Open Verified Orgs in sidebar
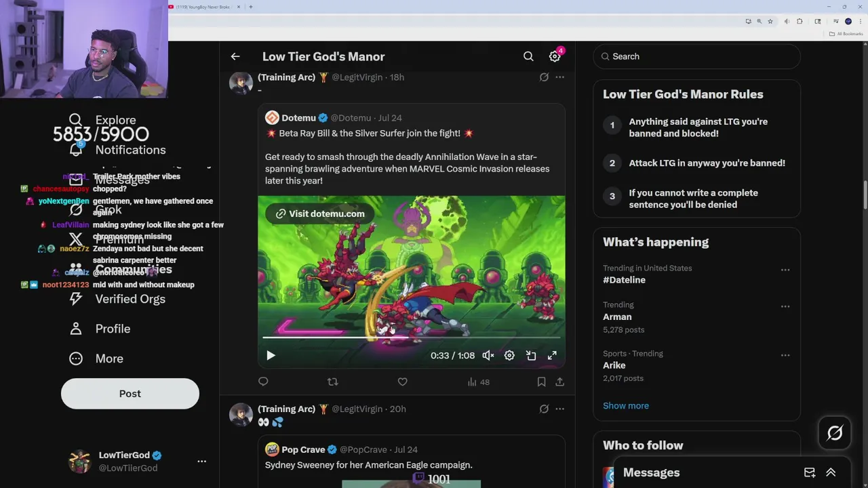This screenshot has width=868, height=488. pos(118,299)
